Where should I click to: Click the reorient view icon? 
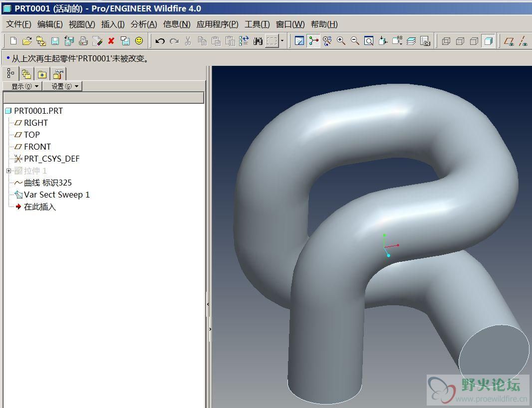[x=383, y=41]
